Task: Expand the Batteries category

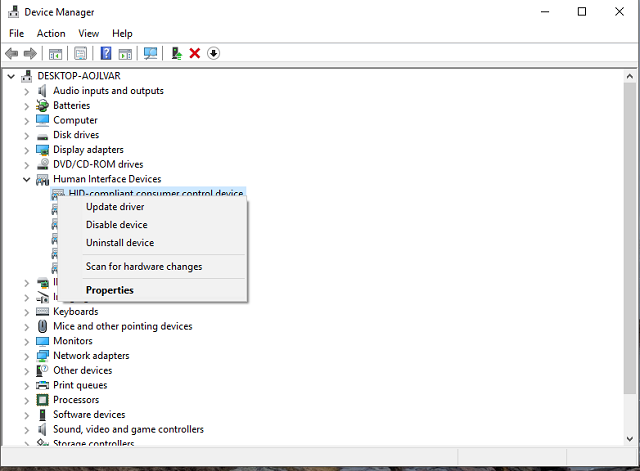Action: pyautogui.click(x=27, y=106)
